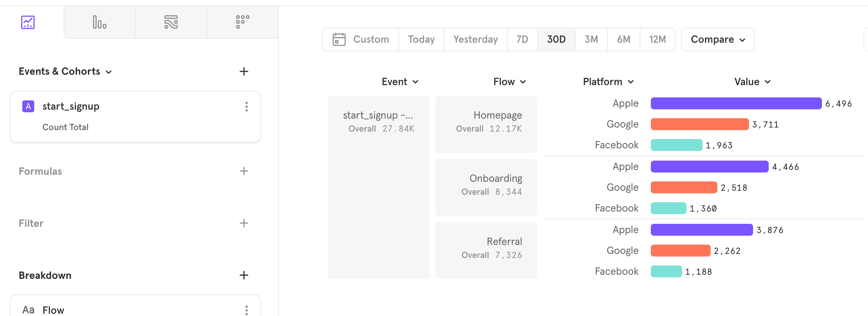This screenshot has height=316, width=868.
Task: Add a new formula
Action: click(244, 171)
